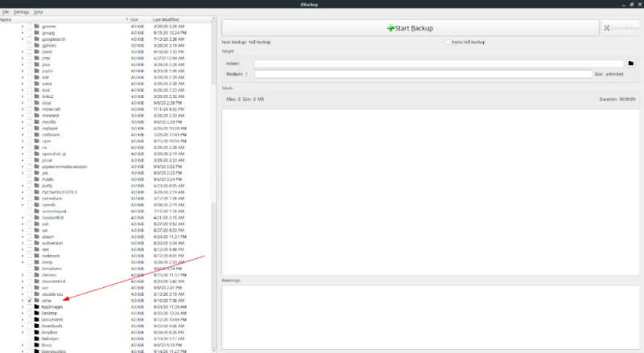The image size is (644, 353).
Task: Sort by the Name column header
Action: click(64, 19)
